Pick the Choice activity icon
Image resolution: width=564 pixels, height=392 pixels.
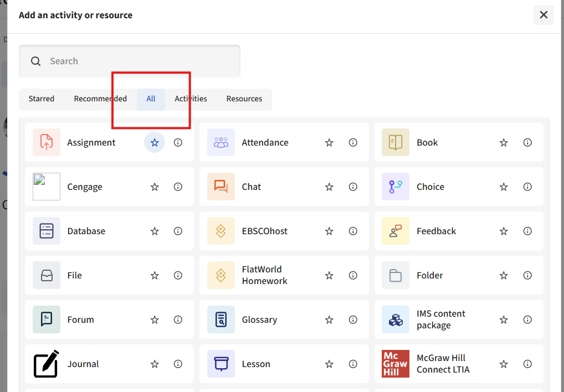pyautogui.click(x=396, y=187)
